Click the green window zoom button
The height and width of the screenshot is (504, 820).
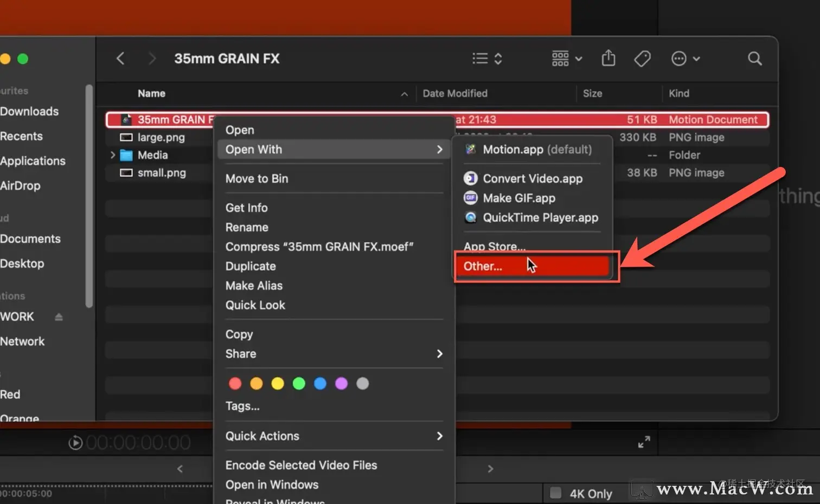point(23,59)
